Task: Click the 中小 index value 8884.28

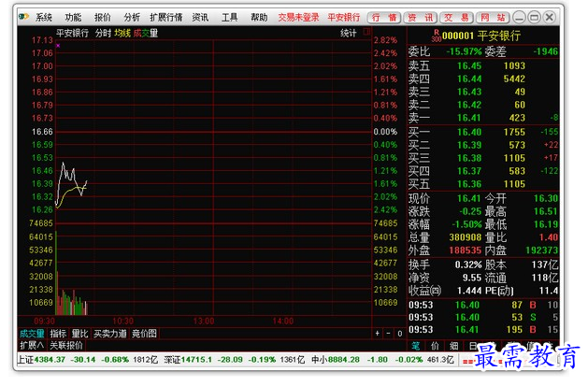Action: coord(343,360)
